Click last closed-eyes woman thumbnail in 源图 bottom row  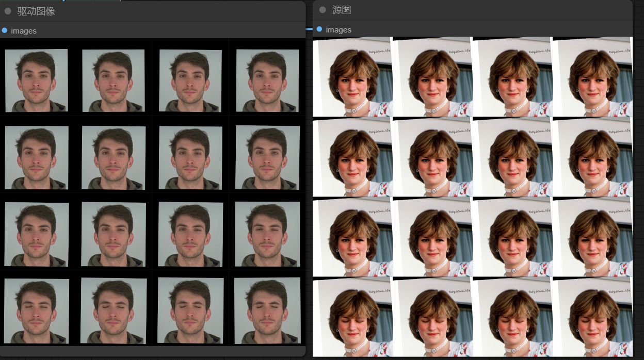[592, 317]
